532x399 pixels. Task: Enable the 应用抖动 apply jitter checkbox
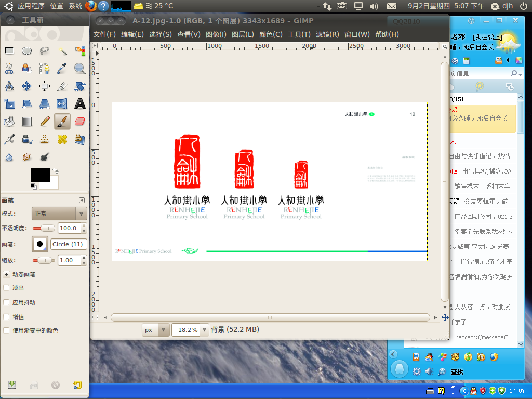6,302
